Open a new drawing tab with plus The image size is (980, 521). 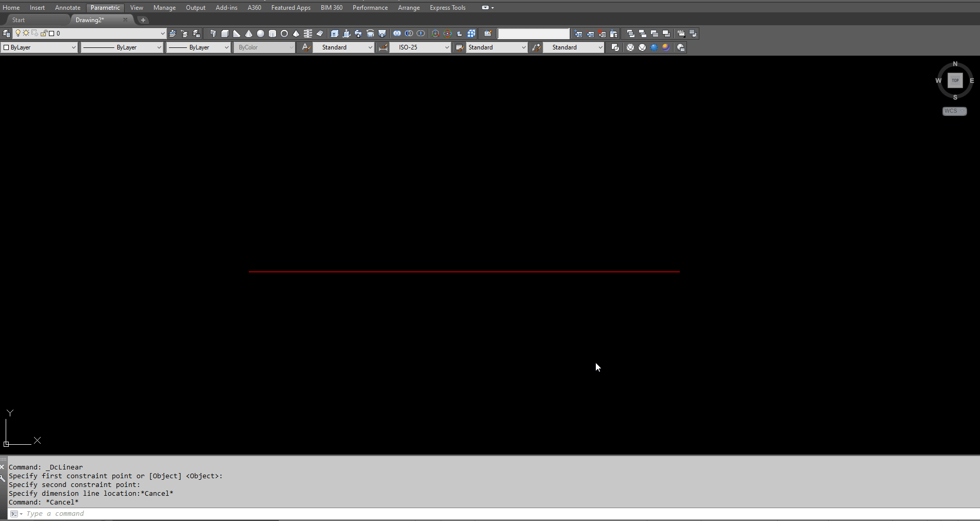[143, 20]
